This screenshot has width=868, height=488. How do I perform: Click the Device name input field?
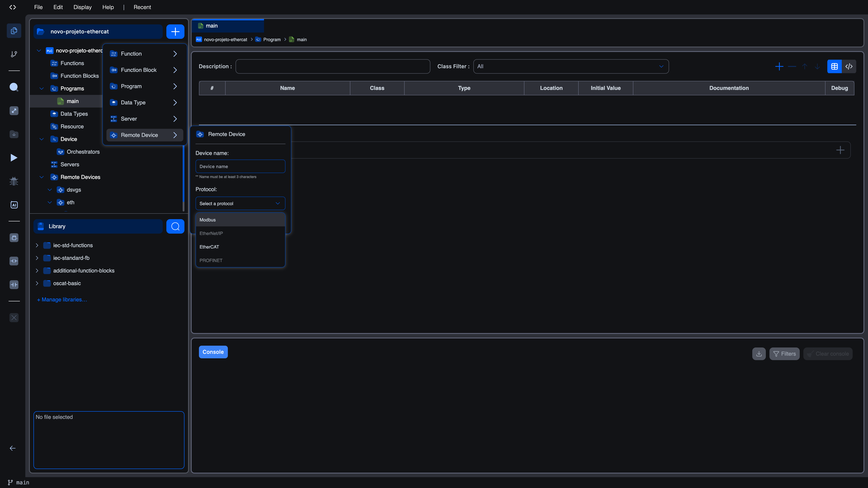(x=240, y=166)
